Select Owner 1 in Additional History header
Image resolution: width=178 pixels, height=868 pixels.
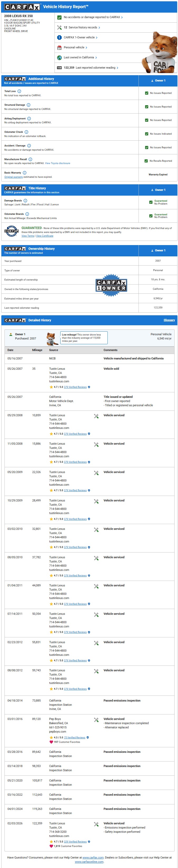pyautogui.click(x=158, y=81)
